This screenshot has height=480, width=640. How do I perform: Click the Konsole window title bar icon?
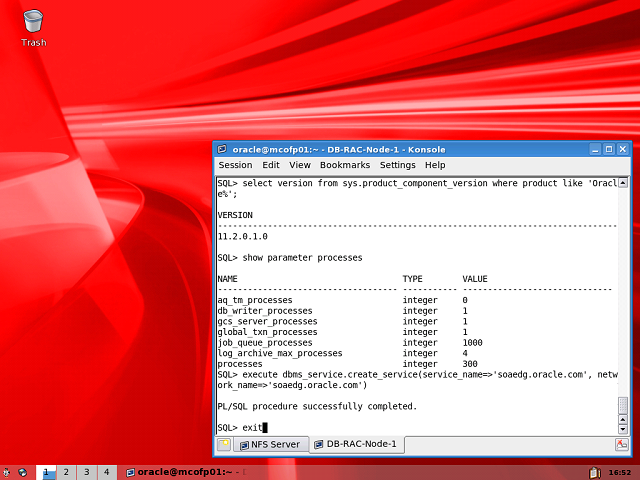(x=222, y=149)
